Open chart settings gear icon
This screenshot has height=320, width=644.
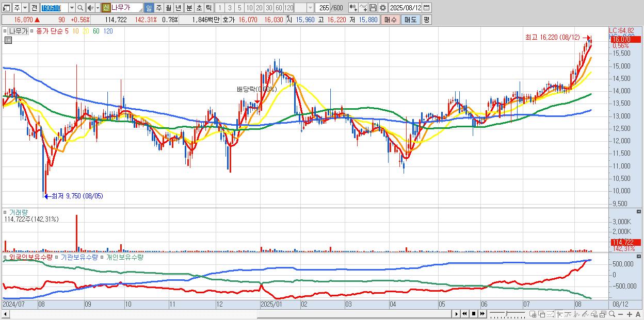pyautogui.click(x=382, y=8)
